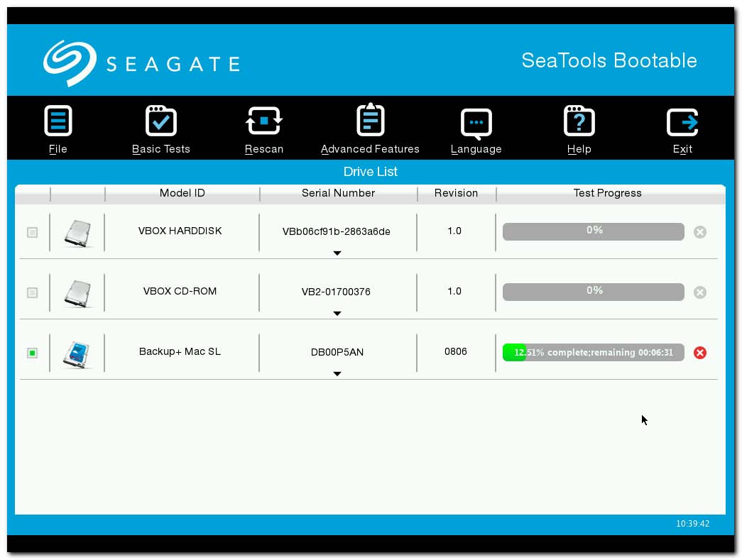Click the Language menu label
This screenshot has width=742, height=560.
click(x=476, y=150)
